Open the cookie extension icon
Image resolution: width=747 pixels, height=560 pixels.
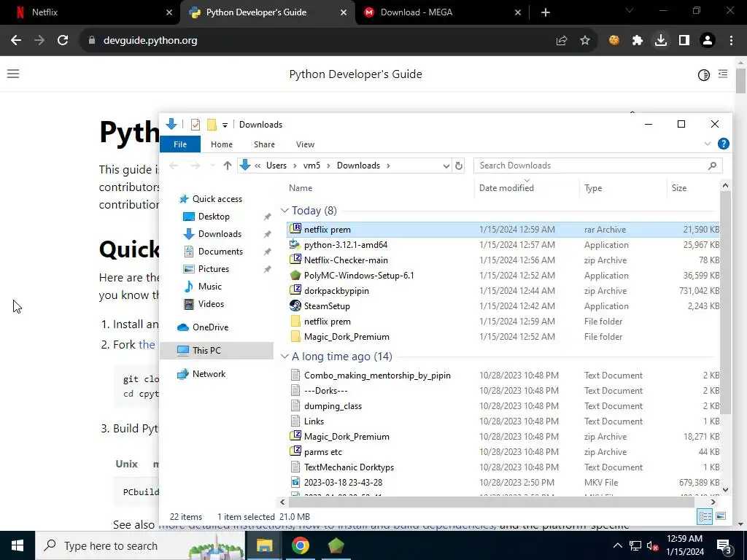coord(614,41)
